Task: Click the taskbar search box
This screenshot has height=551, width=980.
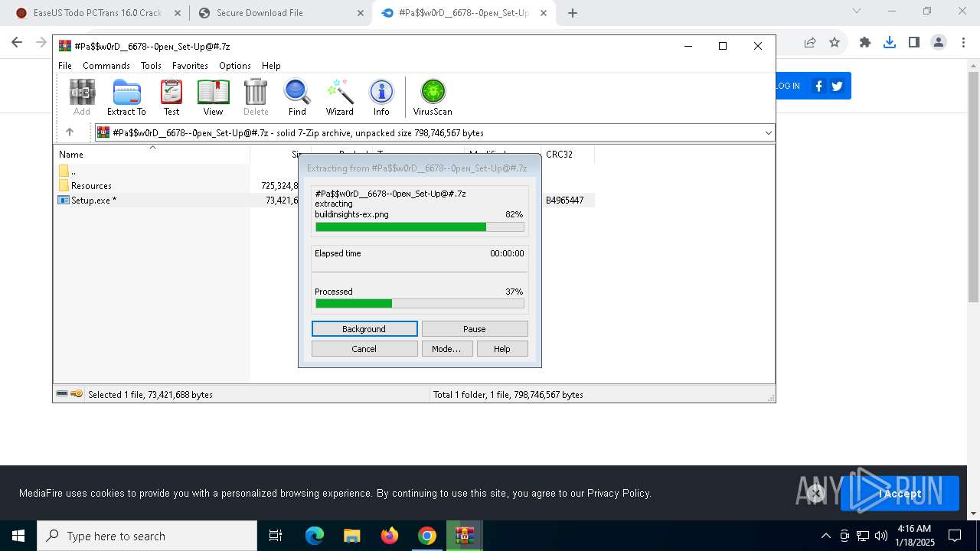Action: [x=147, y=536]
